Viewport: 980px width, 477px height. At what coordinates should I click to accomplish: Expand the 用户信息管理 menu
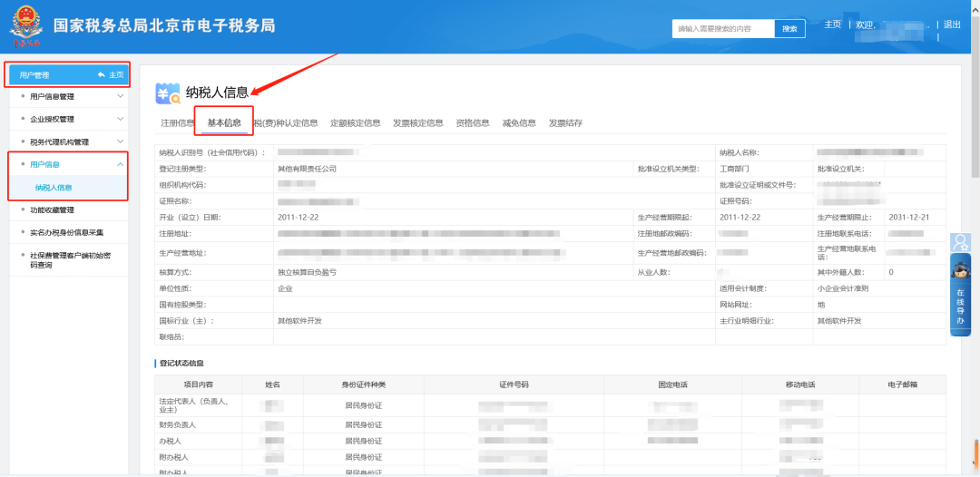pyautogui.click(x=68, y=96)
